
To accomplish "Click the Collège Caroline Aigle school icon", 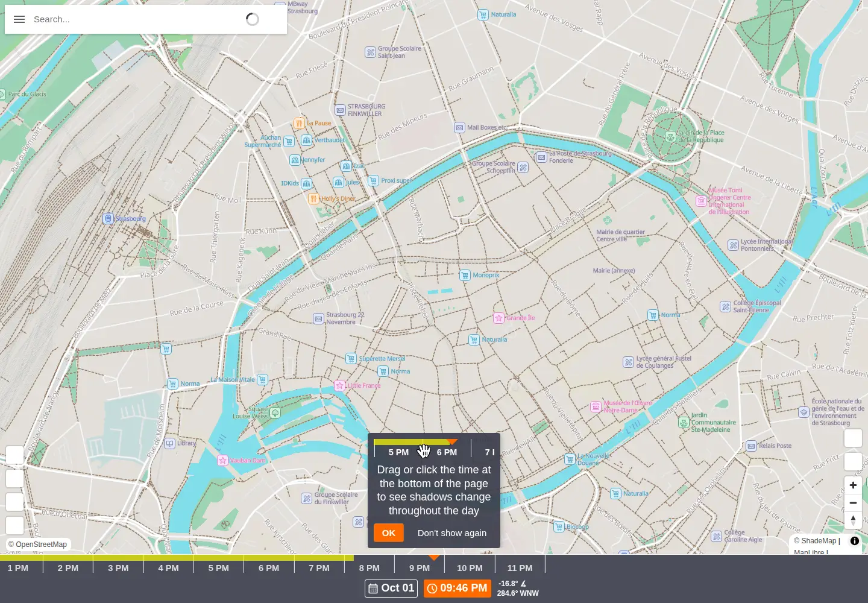I will pos(717,536).
